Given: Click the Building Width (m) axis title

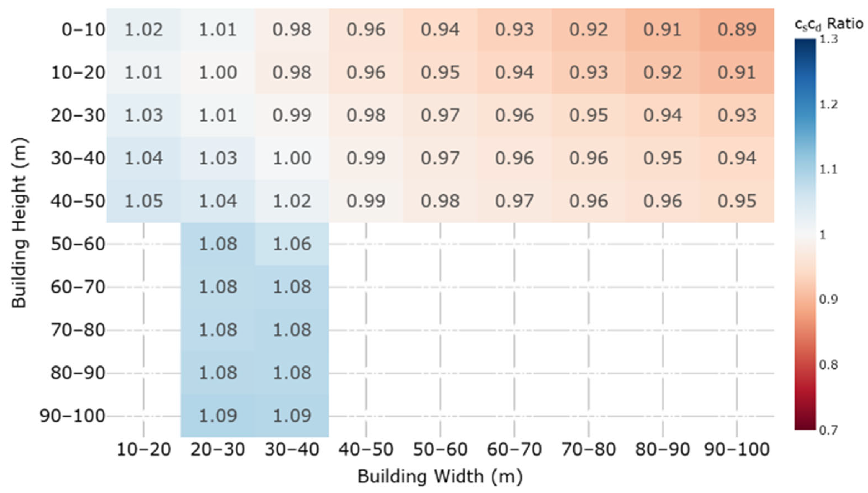Looking at the screenshot, I should click(440, 477).
